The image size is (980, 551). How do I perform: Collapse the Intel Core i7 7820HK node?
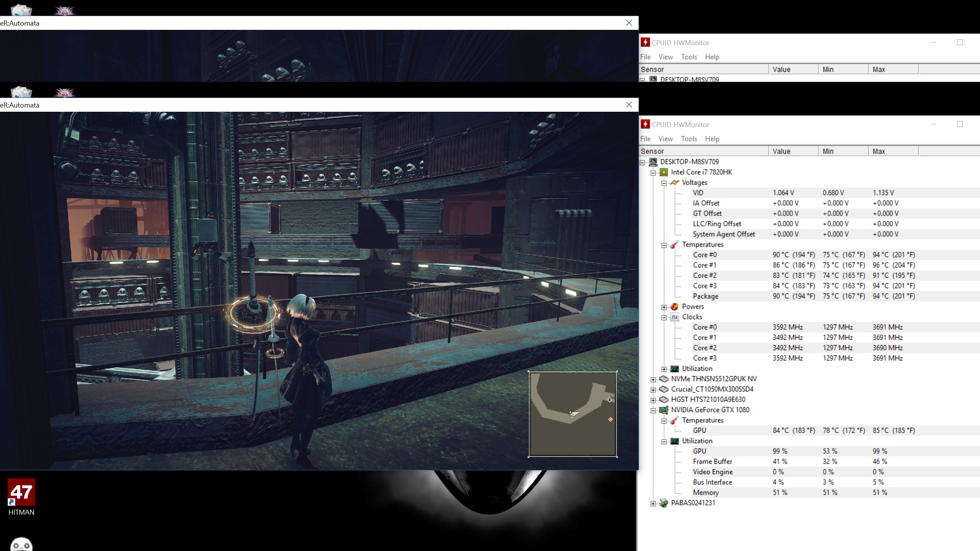653,173
